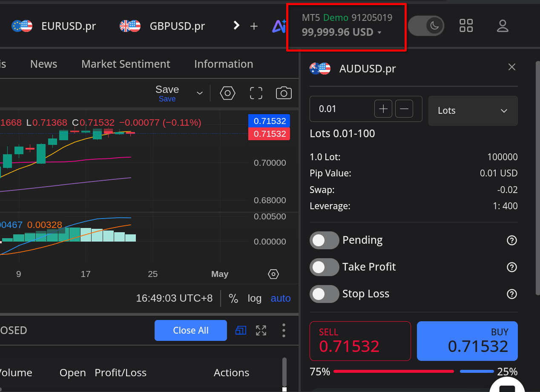Open chart time axis settings icon

coord(273,274)
